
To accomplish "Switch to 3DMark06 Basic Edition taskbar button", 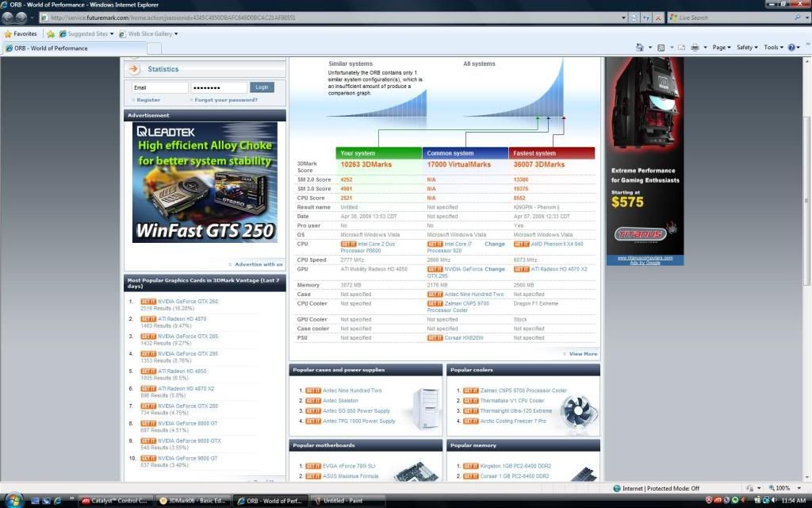I will 193,501.
